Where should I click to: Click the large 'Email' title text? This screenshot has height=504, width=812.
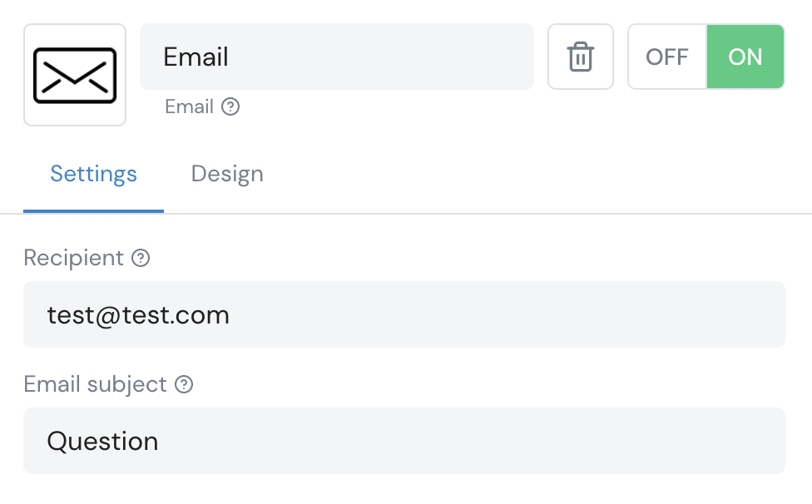[x=196, y=57]
